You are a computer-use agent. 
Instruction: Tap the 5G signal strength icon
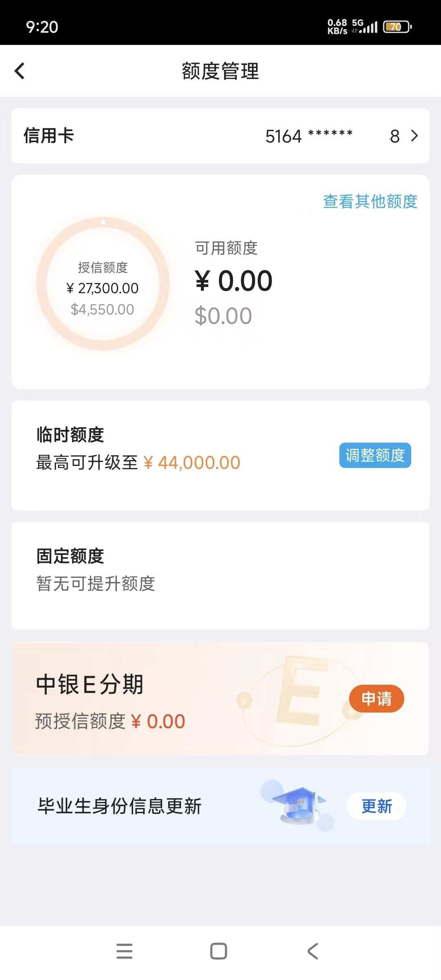365,27
